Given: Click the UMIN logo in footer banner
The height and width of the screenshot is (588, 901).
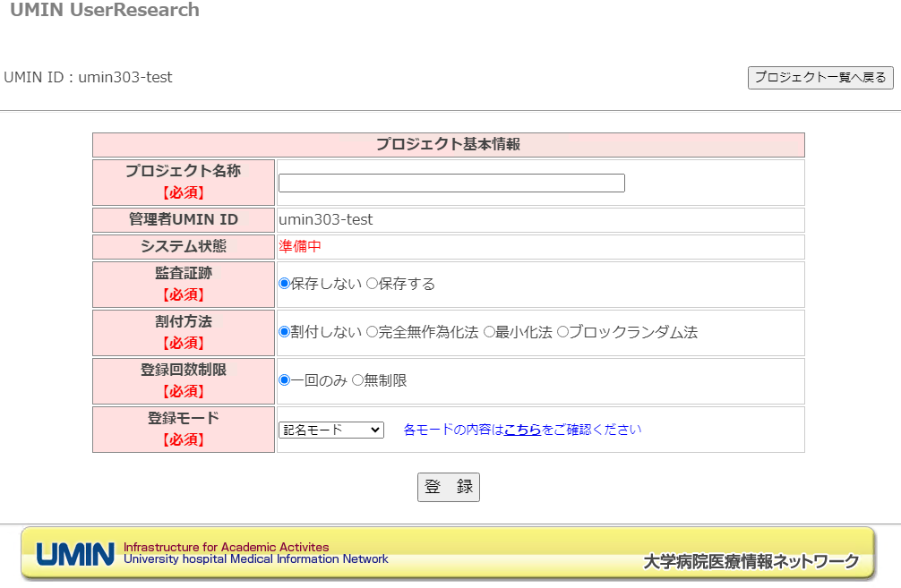Looking at the screenshot, I should 75,554.
